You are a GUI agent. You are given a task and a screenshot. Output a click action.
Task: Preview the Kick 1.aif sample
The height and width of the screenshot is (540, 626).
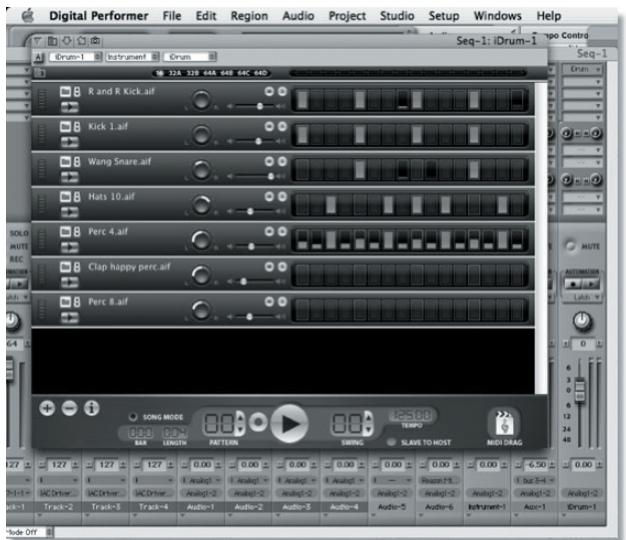pos(69,142)
